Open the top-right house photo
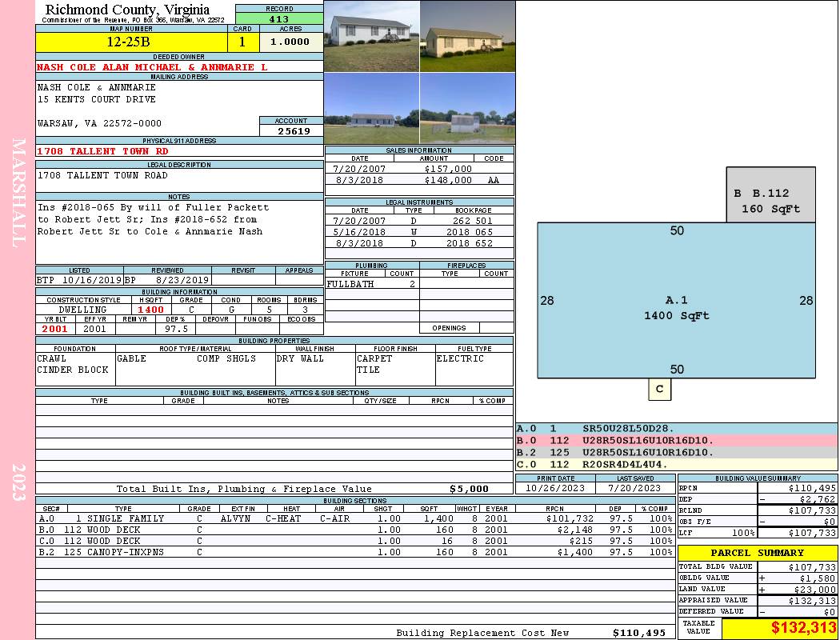The width and height of the screenshot is (840, 640). pos(467,36)
